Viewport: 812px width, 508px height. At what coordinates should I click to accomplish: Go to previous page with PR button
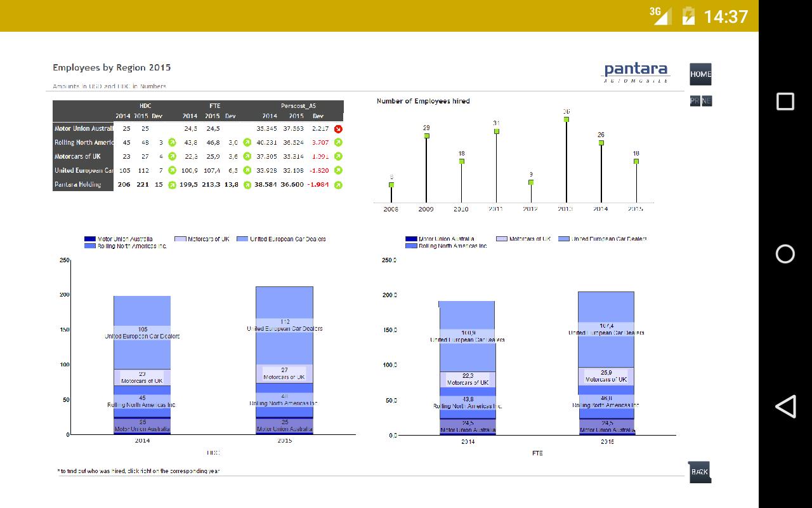point(695,101)
